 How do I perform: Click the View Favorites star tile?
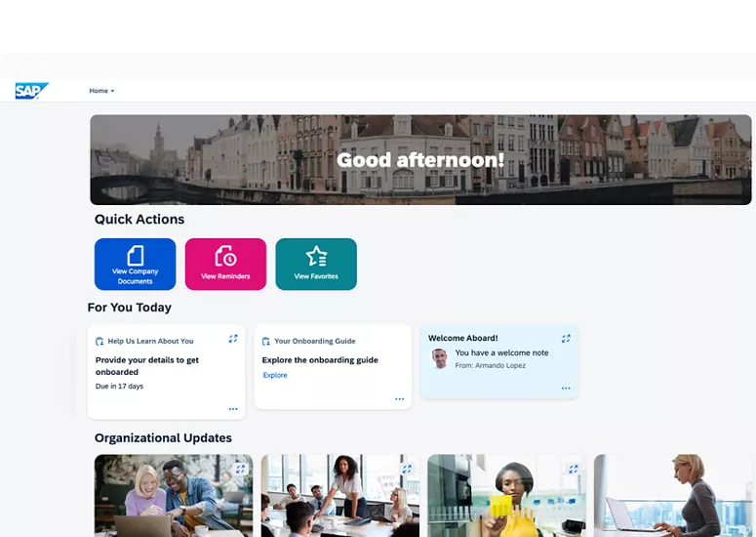click(x=316, y=264)
